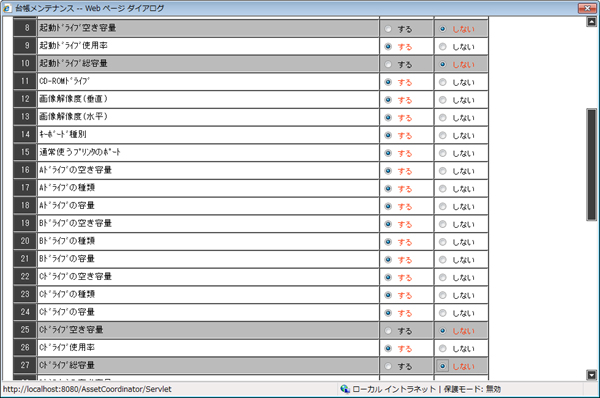
Task: Select する for row 27 Cドライブ総容量
Action: click(388, 366)
